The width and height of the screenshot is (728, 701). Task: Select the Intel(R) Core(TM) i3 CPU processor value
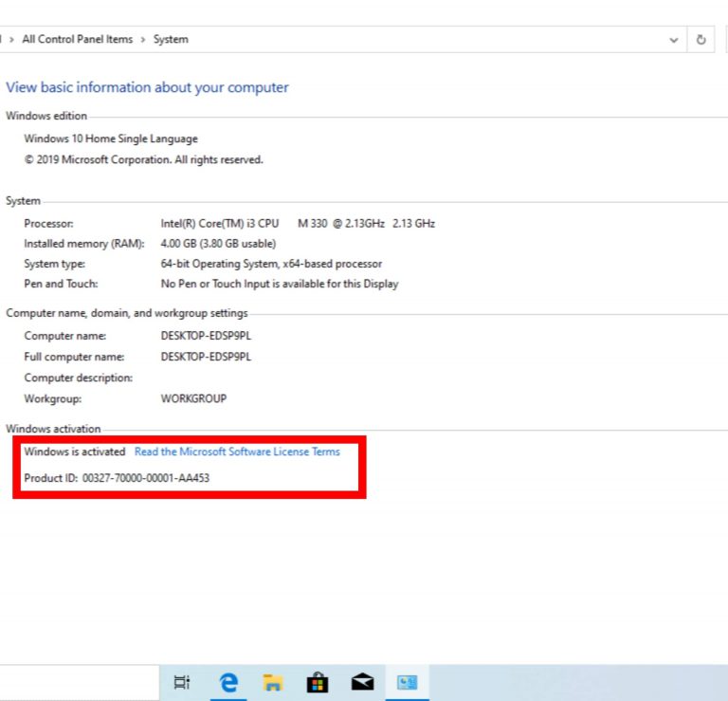[x=298, y=224]
